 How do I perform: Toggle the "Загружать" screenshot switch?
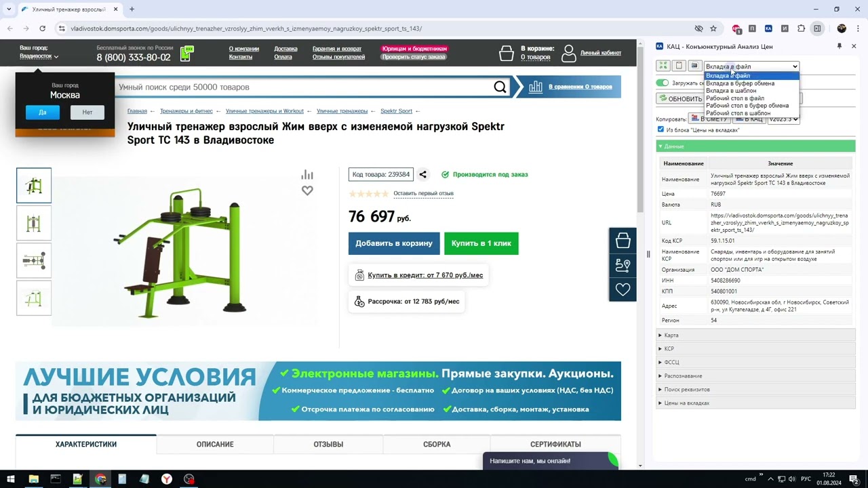tap(663, 83)
